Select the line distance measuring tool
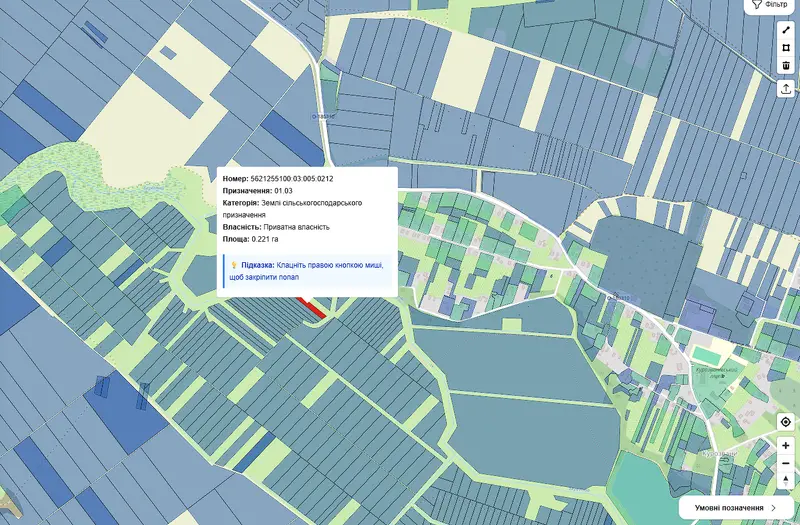Viewport: 800px width, 525px height. tap(786, 30)
